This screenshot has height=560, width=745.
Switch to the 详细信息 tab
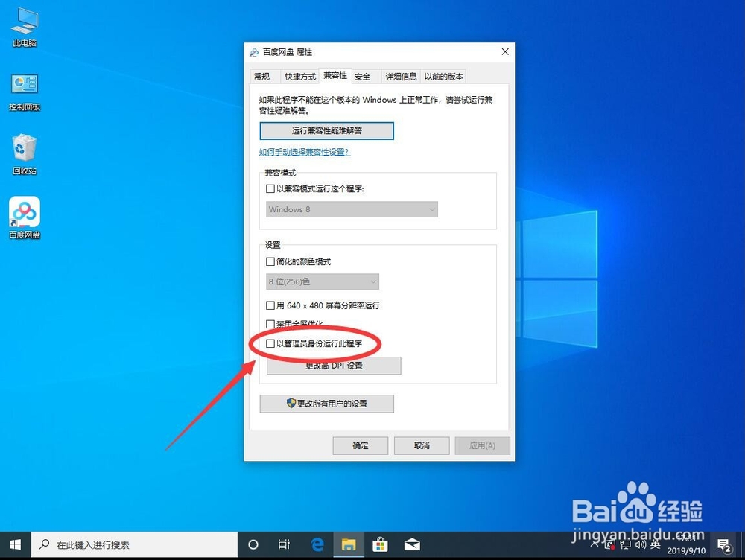400,75
